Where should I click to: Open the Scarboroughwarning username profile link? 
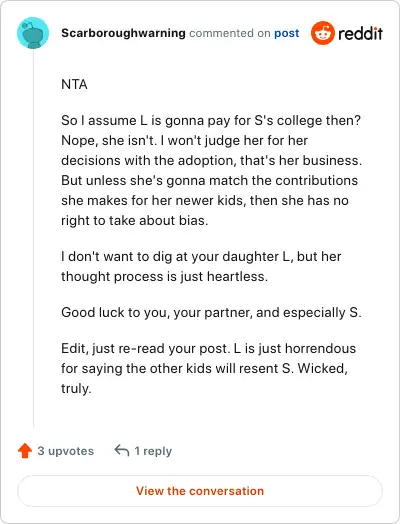(123, 33)
